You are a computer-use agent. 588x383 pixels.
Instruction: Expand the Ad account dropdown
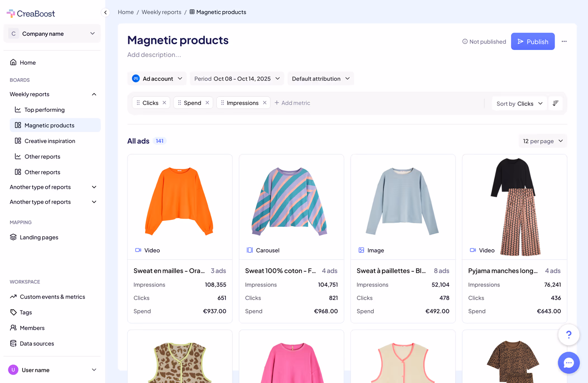click(x=157, y=78)
